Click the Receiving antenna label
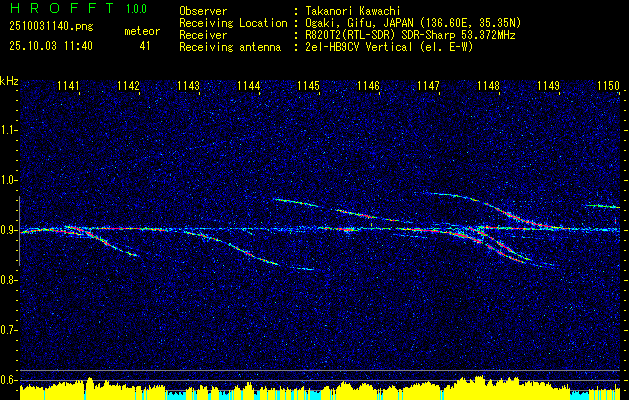This screenshot has width=629, height=400. [x=230, y=47]
